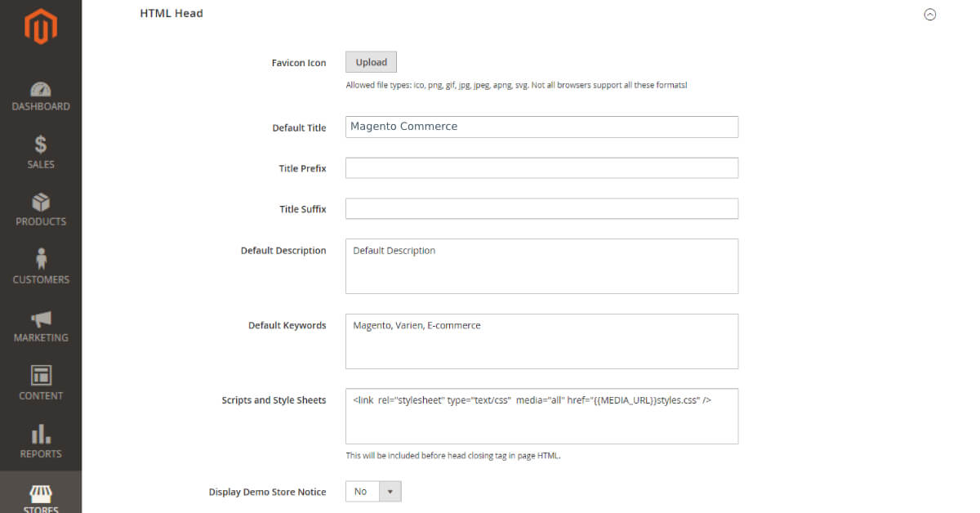The height and width of the screenshot is (513, 980).
Task: Open Display Demo Store Notice dropdown
Action: pos(373,492)
